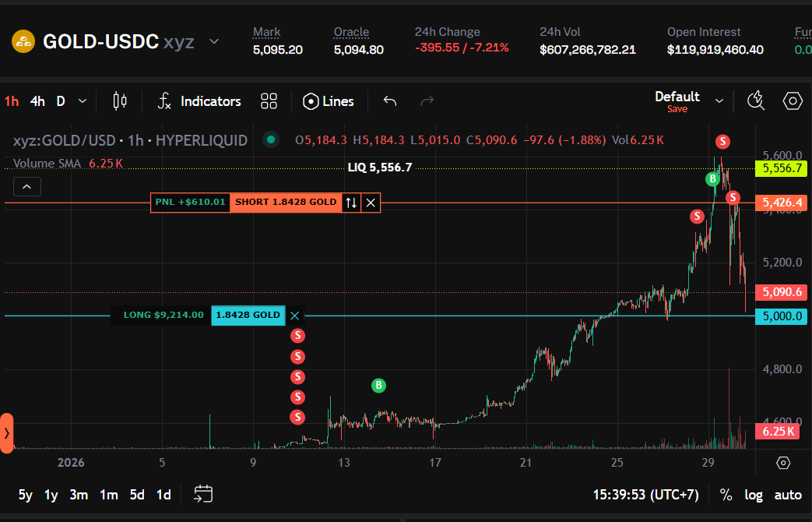Image resolution: width=812 pixels, height=522 pixels.
Task: Toggle percent scale mode
Action: (726, 495)
